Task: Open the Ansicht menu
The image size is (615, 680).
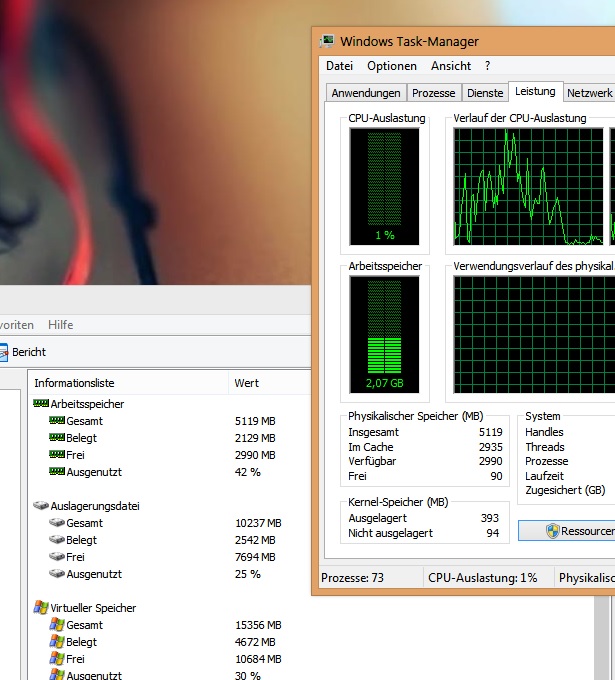Action: click(x=451, y=66)
